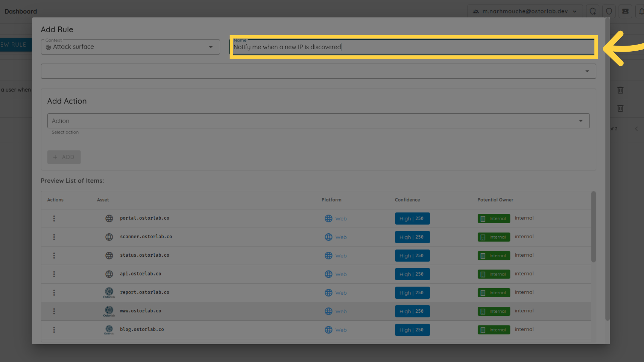644x362 pixels.
Task: Expand the Action select dropdown
Action: coord(318,121)
